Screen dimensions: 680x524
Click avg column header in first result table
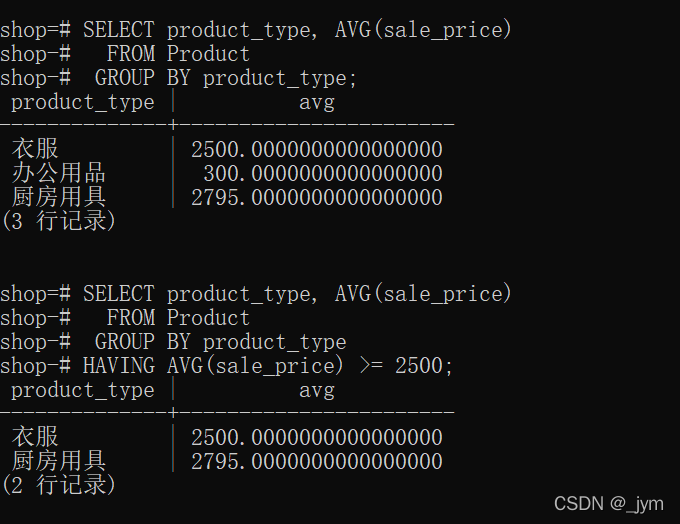(x=316, y=102)
